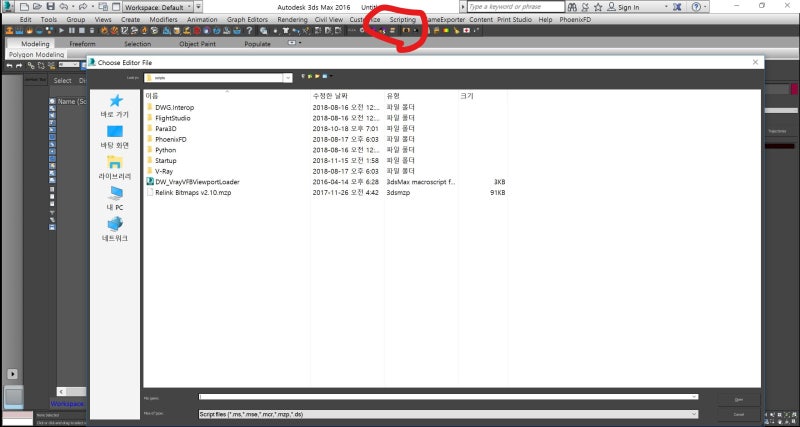Open the Workspace: Default dropdown
Screen dimensions: 800x427
(x=158, y=7)
